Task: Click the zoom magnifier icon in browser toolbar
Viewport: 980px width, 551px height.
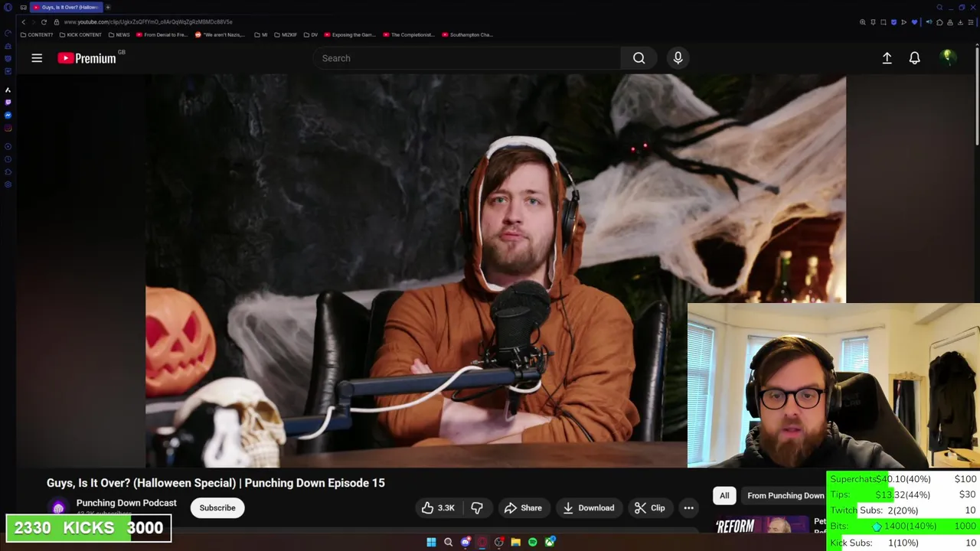Action: 862,22
